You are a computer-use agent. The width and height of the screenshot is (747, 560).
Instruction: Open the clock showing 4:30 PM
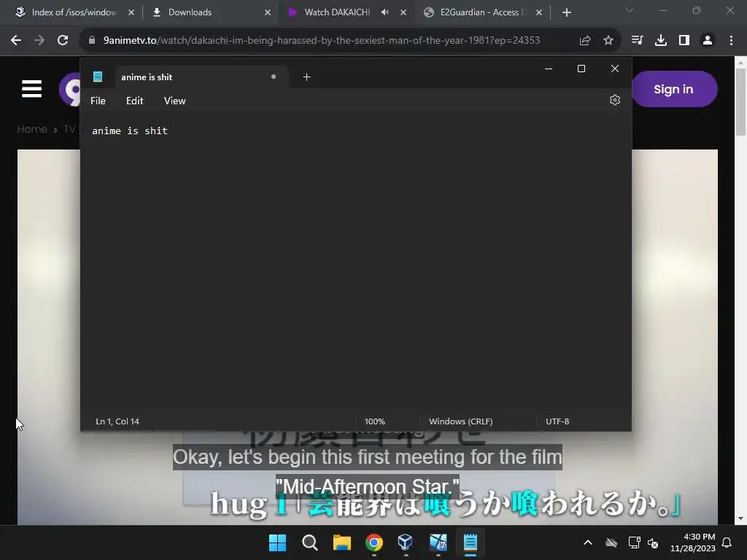pyautogui.click(x=693, y=542)
